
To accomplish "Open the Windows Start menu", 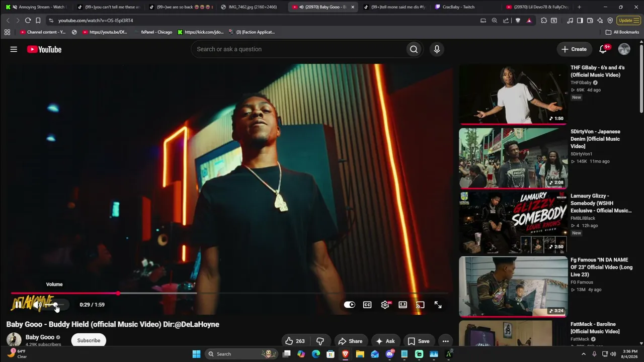I will pos(196,354).
